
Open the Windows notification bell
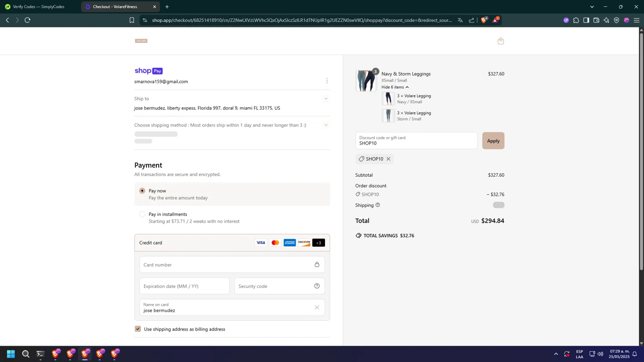pyautogui.click(x=635, y=354)
